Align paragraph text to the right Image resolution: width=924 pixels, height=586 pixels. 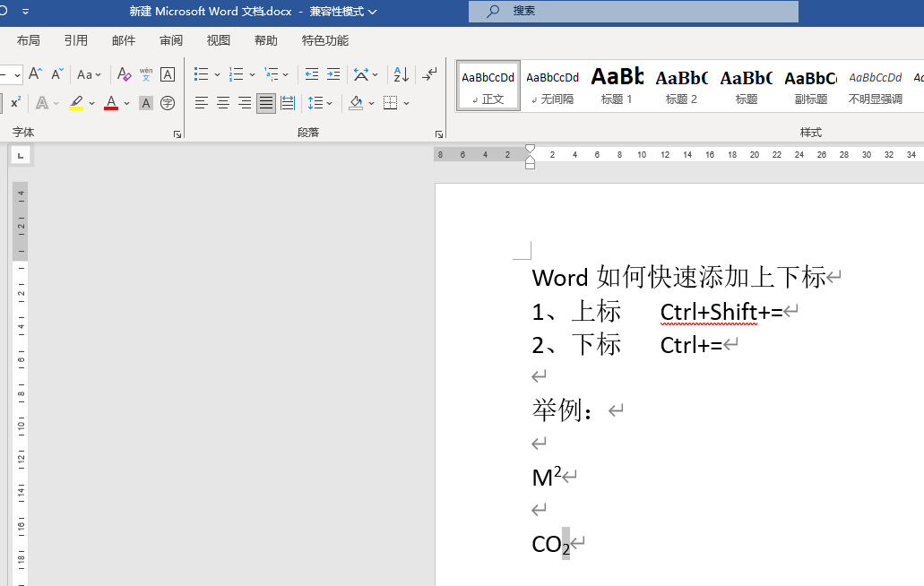click(245, 103)
